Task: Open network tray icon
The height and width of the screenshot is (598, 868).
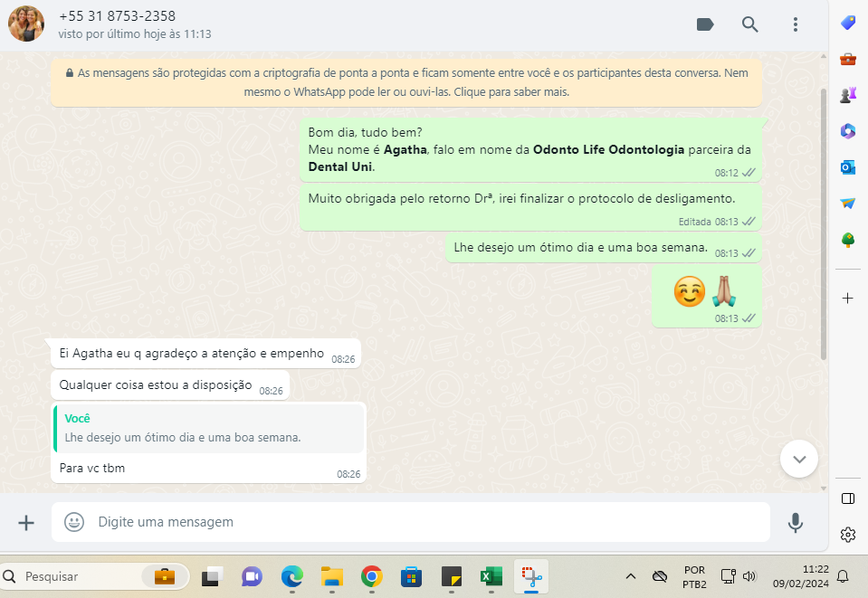Action: coord(728,576)
